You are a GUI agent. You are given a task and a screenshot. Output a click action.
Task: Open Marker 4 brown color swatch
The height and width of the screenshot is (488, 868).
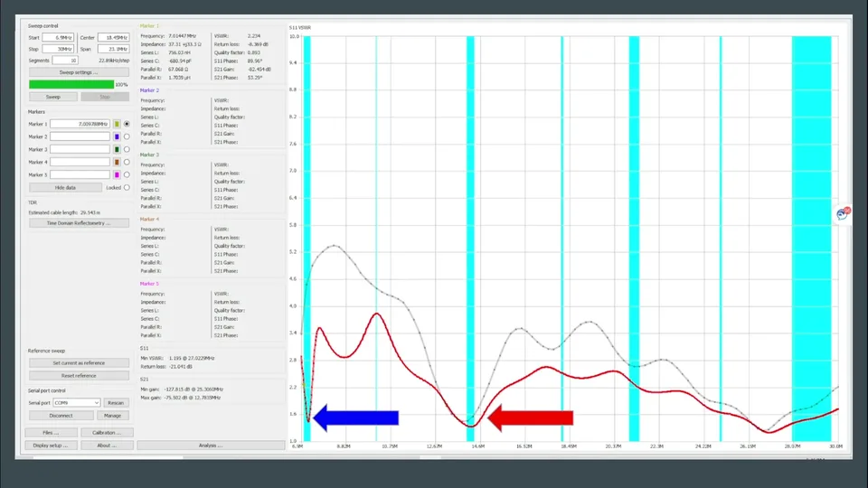[x=117, y=162]
